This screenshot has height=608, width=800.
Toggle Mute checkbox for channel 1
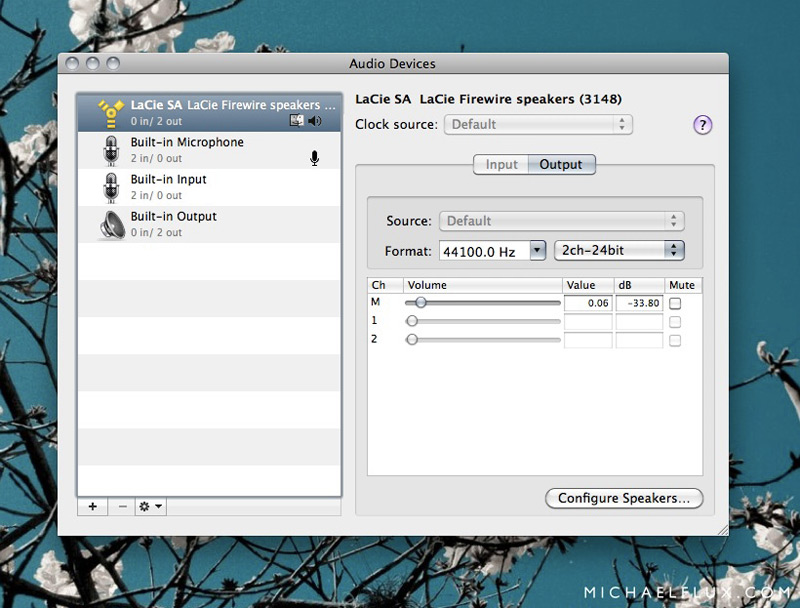[x=675, y=322]
